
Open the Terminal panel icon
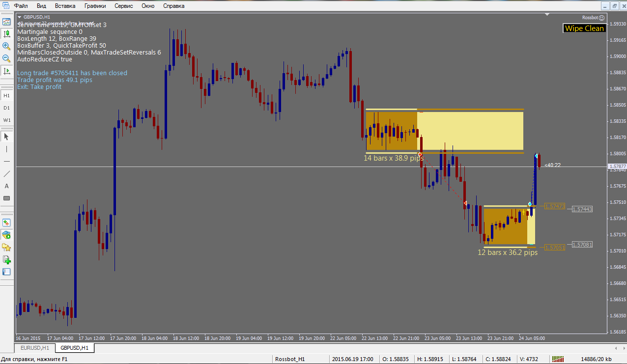pyautogui.click(x=6, y=272)
